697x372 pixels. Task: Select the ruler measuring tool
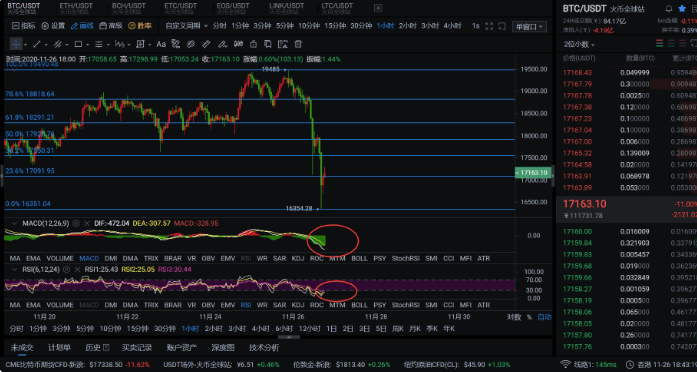point(206,44)
